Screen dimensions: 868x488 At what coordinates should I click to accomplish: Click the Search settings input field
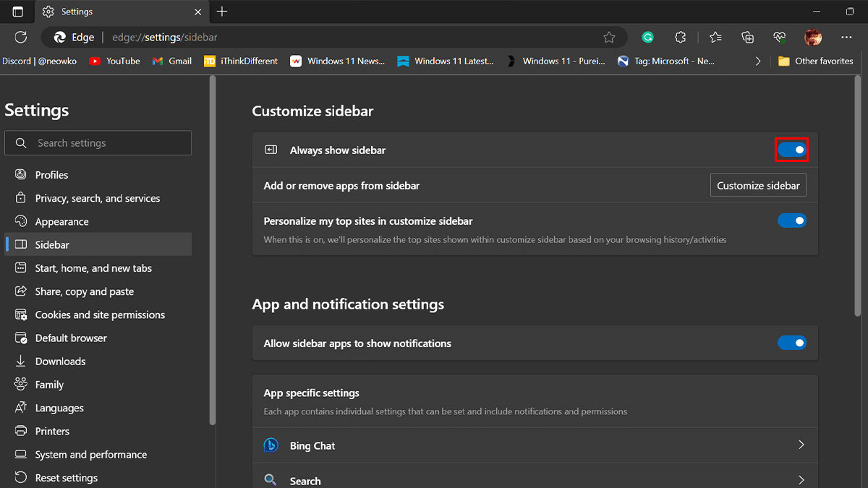coord(98,143)
